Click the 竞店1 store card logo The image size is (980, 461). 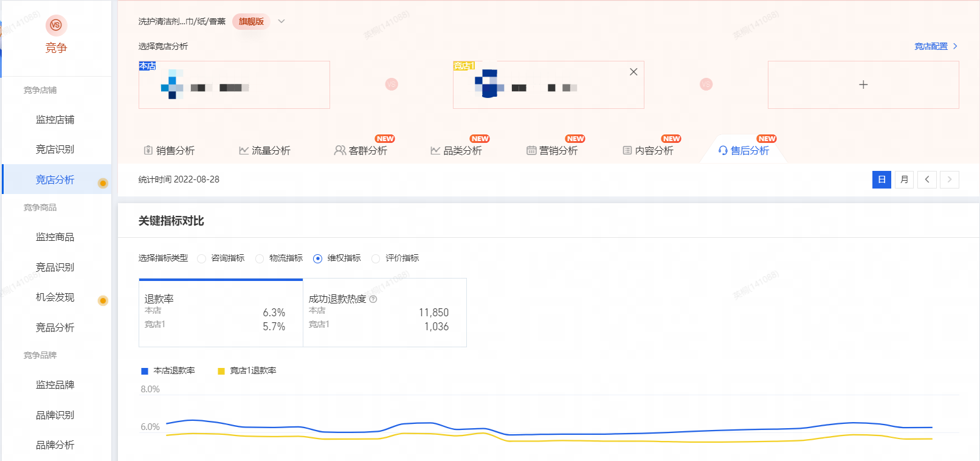click(489, 84)
